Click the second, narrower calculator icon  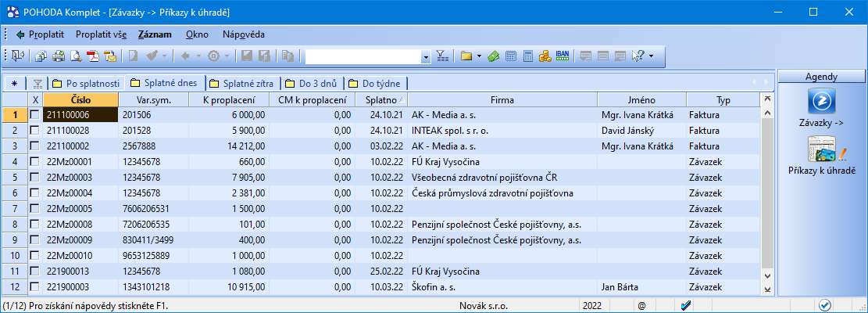[x=528, y=56]
